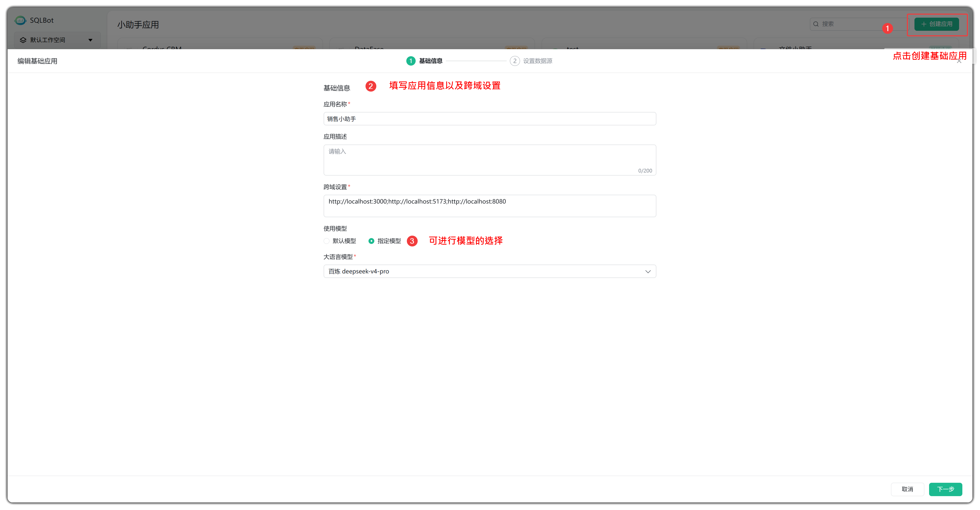Click the search magnifier icon
This screenshot has height=510, width=980.
point(816,24)
